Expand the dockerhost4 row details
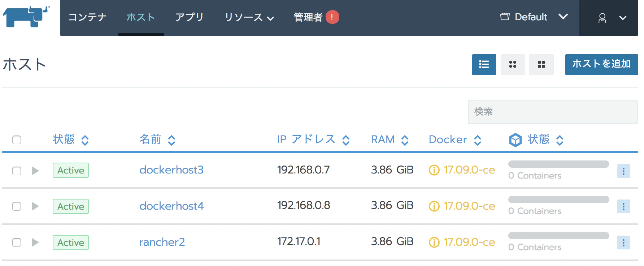The image size is (644, 266). (x=35, y=206)
